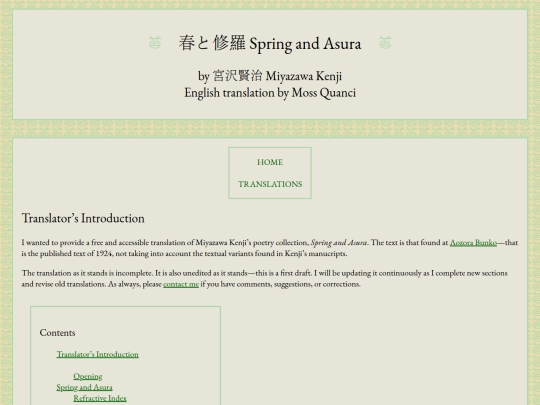Click 'English translation by Moss Quanci' text
The width and height of the screenshot is (540, 405).
pyautogui.click(x=270, y=93)
